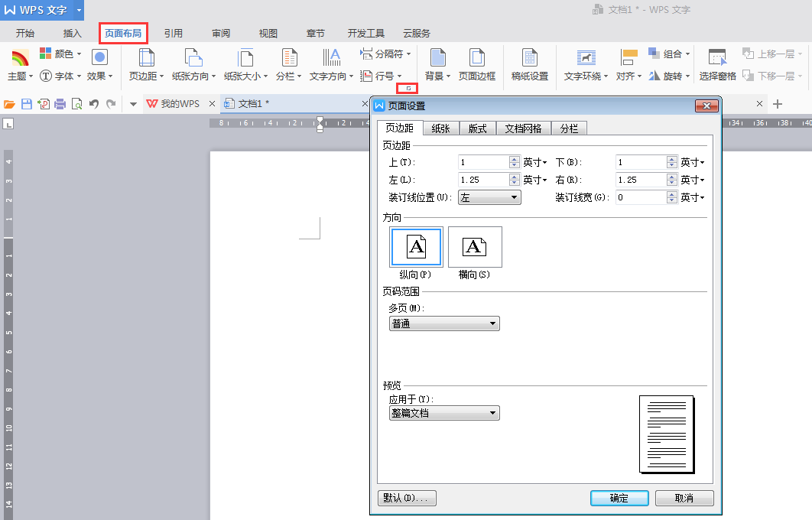812x520 pixels.
Task: Select 横向 landscape orientation option
Action: pos(475,247)
